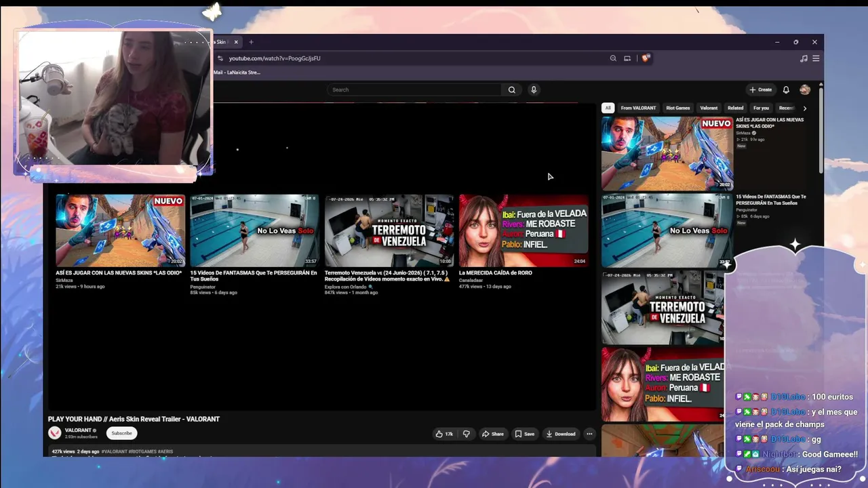This screenshot has width=868, height=488.
Task: Activate voice search microphone icon
Action: 534,89
